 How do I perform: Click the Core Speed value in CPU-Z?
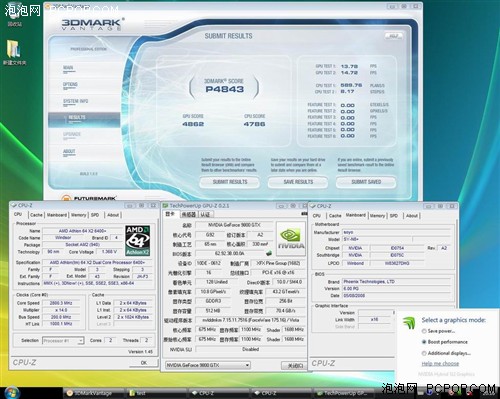[60, 303]
